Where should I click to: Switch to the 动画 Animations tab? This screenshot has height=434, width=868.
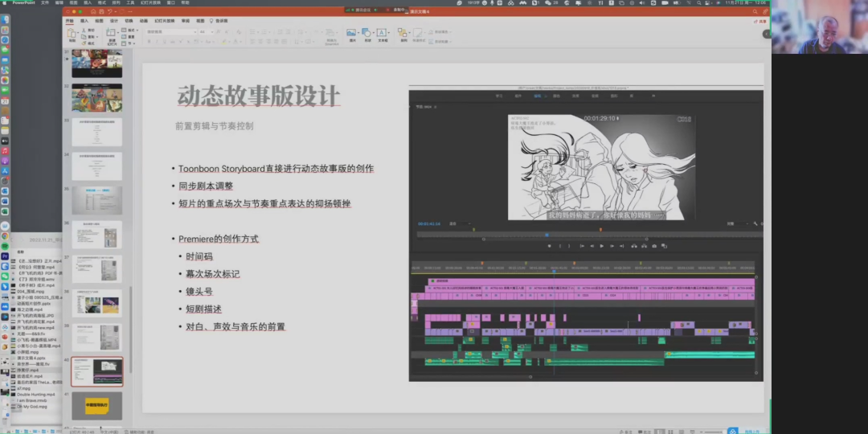tap(144, 21)
